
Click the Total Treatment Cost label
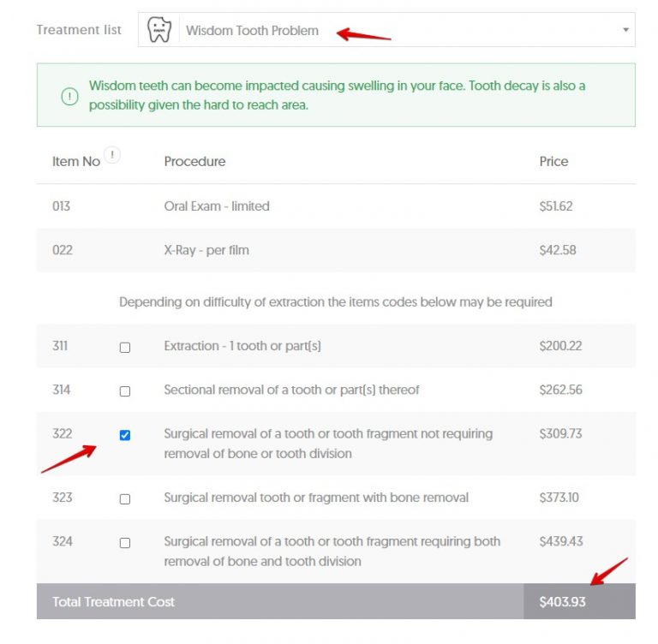click(113, 602)
